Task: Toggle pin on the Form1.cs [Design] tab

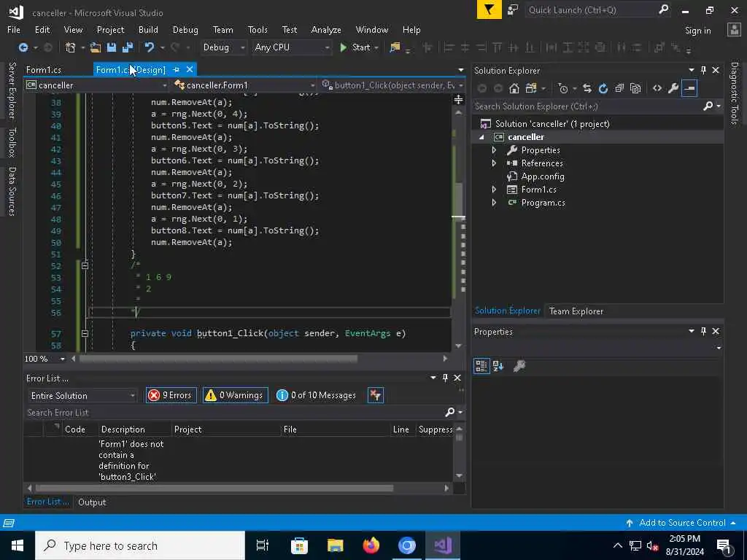Action: pyautogui.click(x=177, y=69)
